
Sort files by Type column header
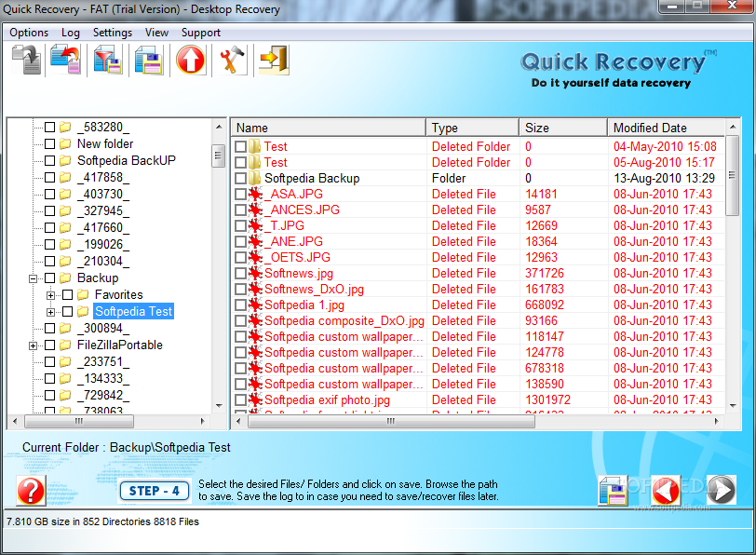473,128
